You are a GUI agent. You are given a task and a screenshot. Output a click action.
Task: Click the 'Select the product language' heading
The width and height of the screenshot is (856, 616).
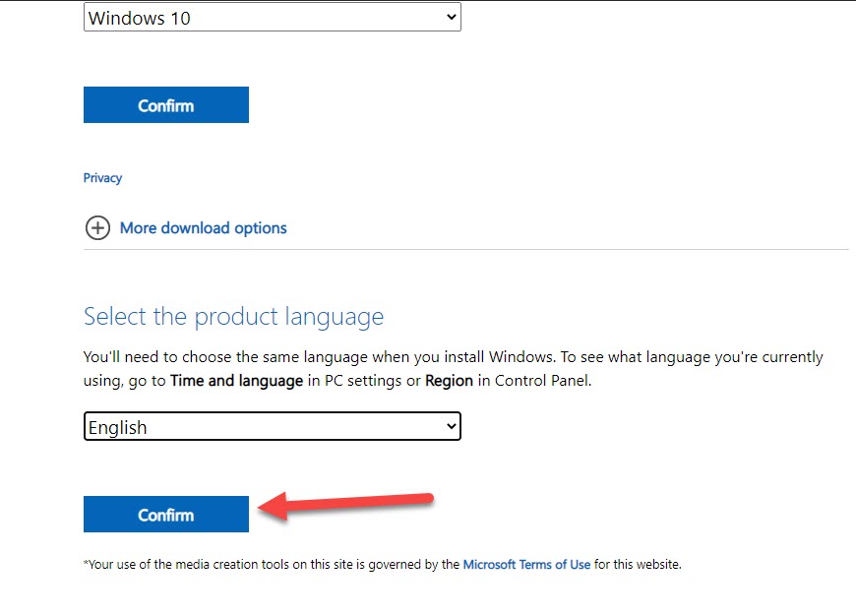pyautogui.click(x=233, y=316)
